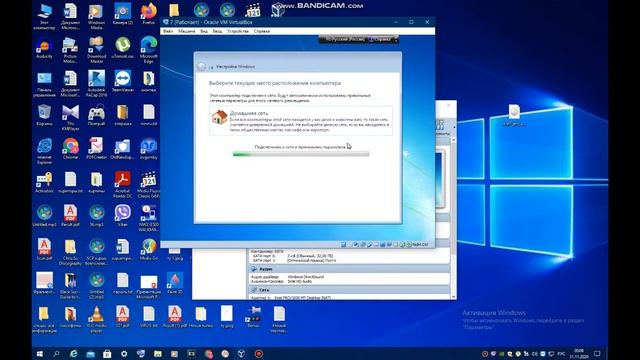Open the PDFCreator desktop shortcut
This screenshot has width=640, height=360.
coord(96,149)
